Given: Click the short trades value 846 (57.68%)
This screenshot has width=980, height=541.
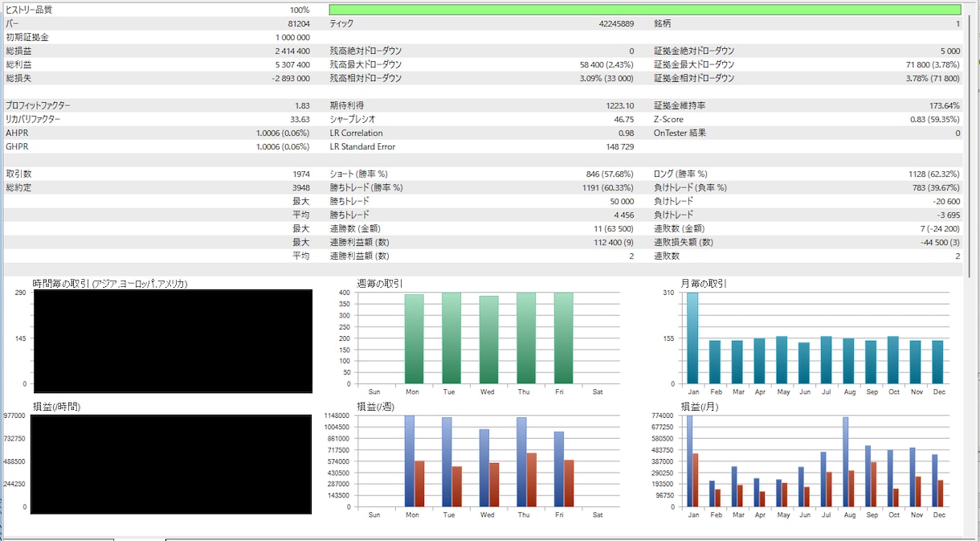Looking at the screenshot, I should coord(610,174).
